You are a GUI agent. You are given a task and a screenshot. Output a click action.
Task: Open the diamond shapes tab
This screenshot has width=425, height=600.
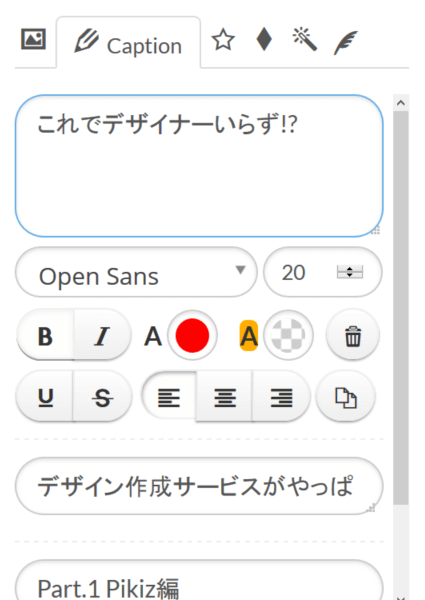tap(264, 39)
